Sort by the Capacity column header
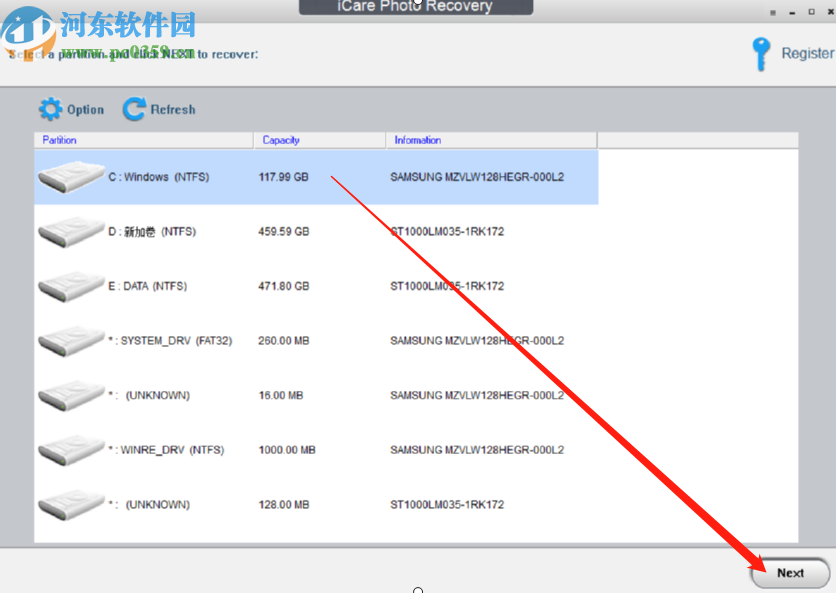836x593 pixels. tap(319, 140)
